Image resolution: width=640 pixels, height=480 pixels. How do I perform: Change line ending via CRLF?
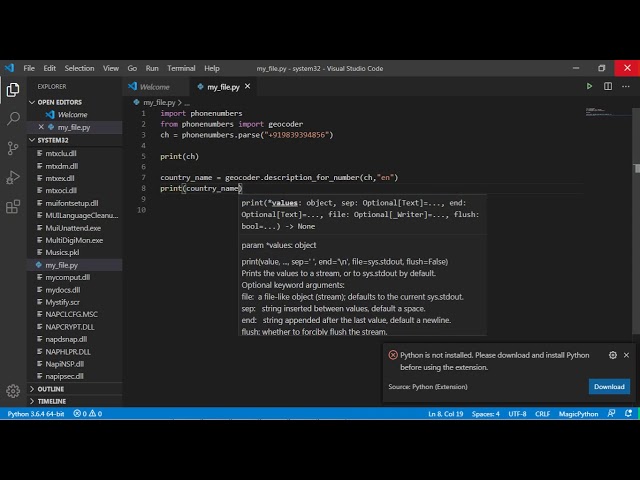coord(542,413)
